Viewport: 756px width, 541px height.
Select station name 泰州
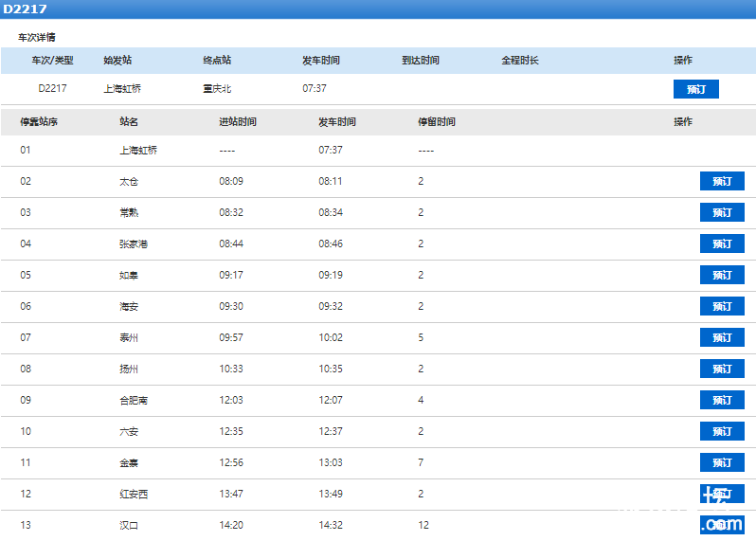[x=129, y=337]
